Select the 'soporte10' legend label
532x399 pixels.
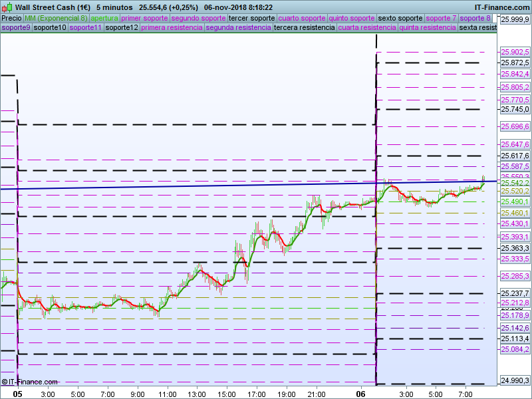point(50,28)
